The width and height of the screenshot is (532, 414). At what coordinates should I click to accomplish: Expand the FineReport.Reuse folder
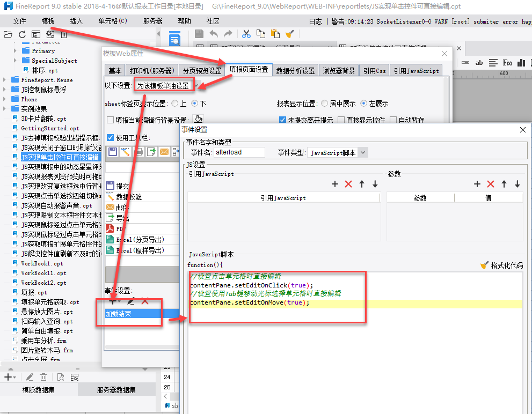tap(4, 80)
